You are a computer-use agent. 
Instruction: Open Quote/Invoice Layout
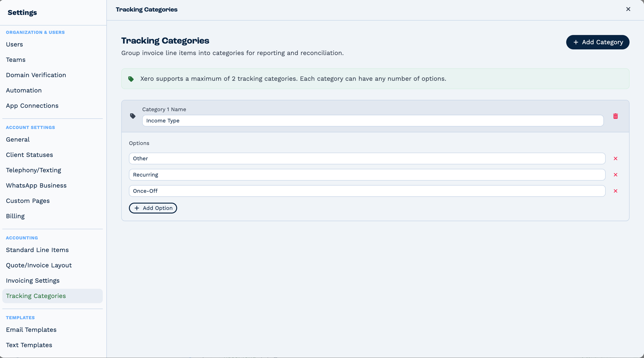[39, 265]
